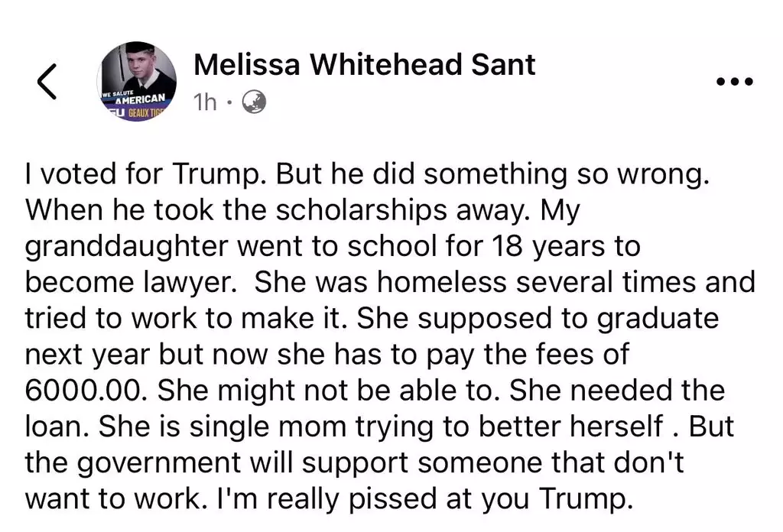Click the AMERICAN banner on profile frame
783x532 pixels.
coord(139,99)
